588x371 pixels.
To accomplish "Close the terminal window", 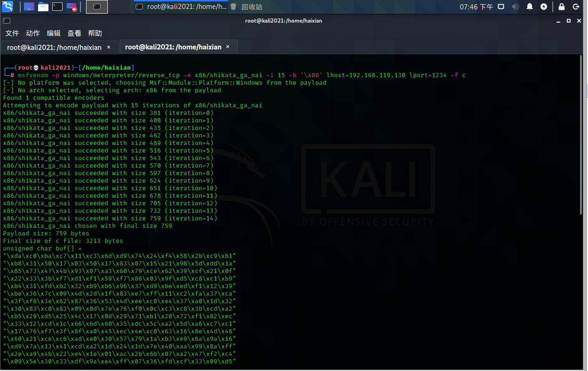I will [578, 21].
